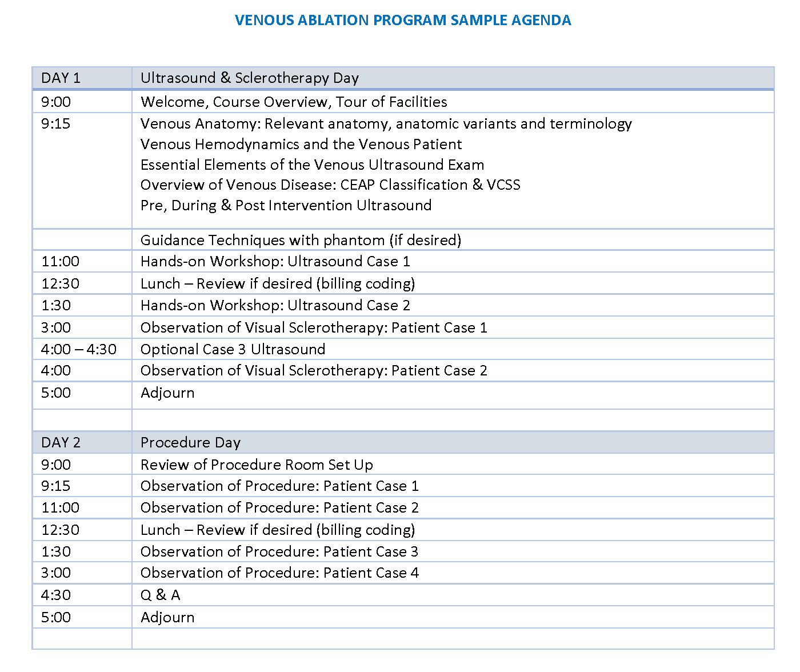This screenshot has width=800, height=672.
Task: Click Observation of Visual Sclerotherapy: Patient Case 2
Action: [314, 370]
